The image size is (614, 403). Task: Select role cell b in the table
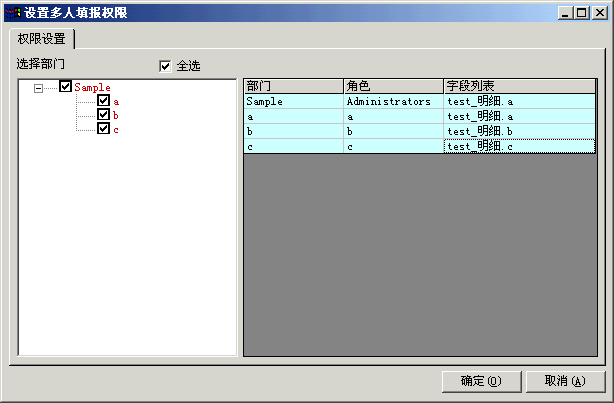click(x=394, y=131)
